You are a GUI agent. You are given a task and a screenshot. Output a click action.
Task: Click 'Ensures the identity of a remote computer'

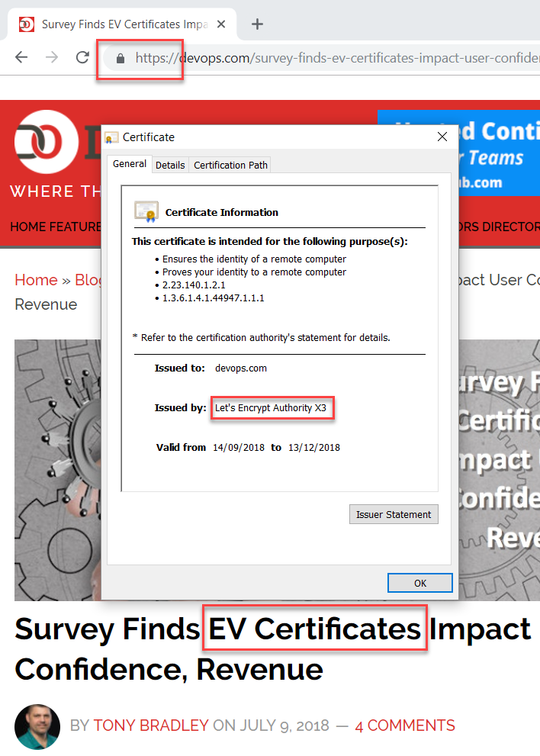[254, 259]
